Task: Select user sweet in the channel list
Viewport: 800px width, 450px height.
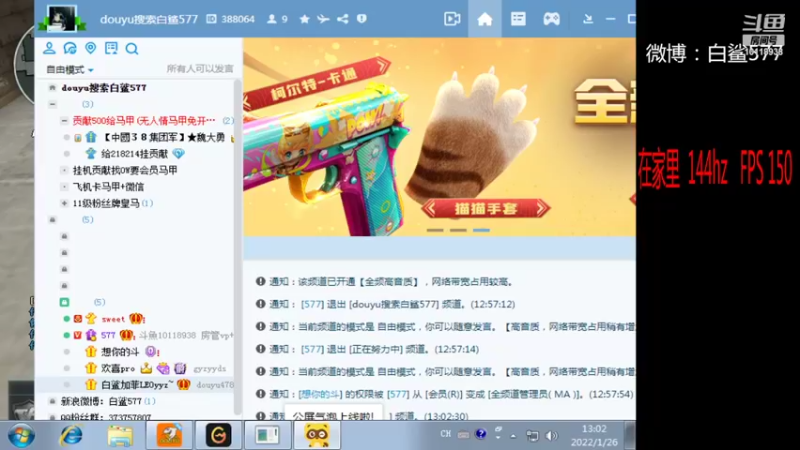Action: point(113,319)
